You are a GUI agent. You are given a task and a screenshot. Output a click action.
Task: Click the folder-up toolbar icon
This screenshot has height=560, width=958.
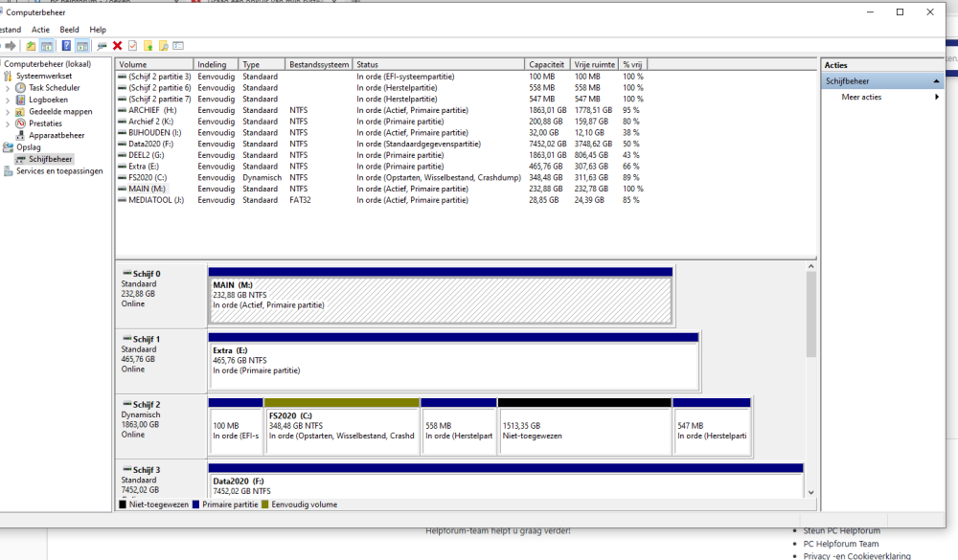tap(32, 45)
